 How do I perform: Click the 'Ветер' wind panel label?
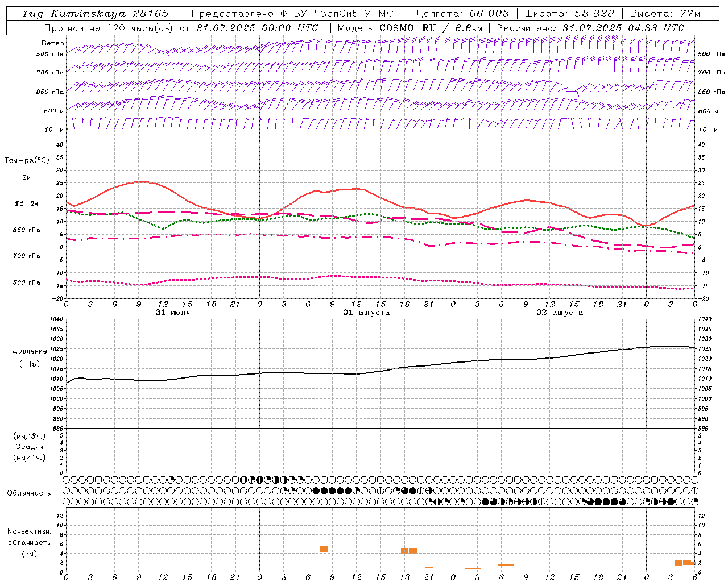[x=52, y=43]
